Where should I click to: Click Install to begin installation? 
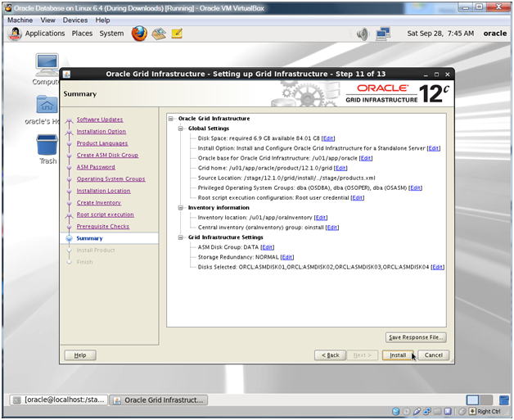pyautogui.click(x=398, y=355)
